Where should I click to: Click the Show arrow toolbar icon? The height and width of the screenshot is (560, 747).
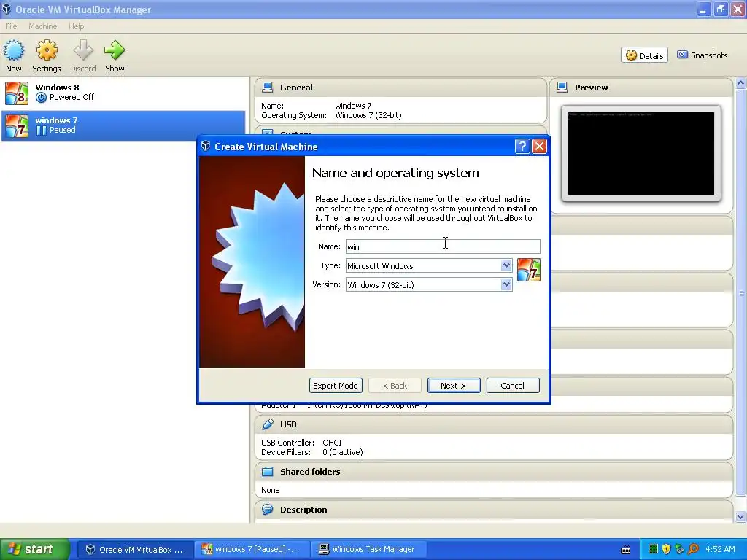[x=115, y=56]
